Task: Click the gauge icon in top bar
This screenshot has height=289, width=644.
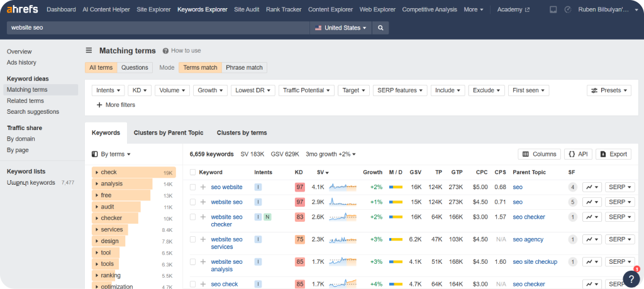Action: [x=568, y=9]
